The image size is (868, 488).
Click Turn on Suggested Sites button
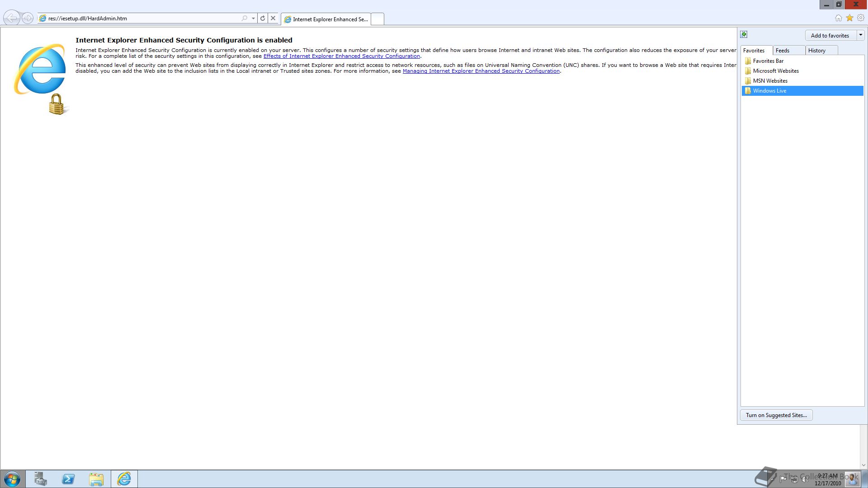click(776, 415)
